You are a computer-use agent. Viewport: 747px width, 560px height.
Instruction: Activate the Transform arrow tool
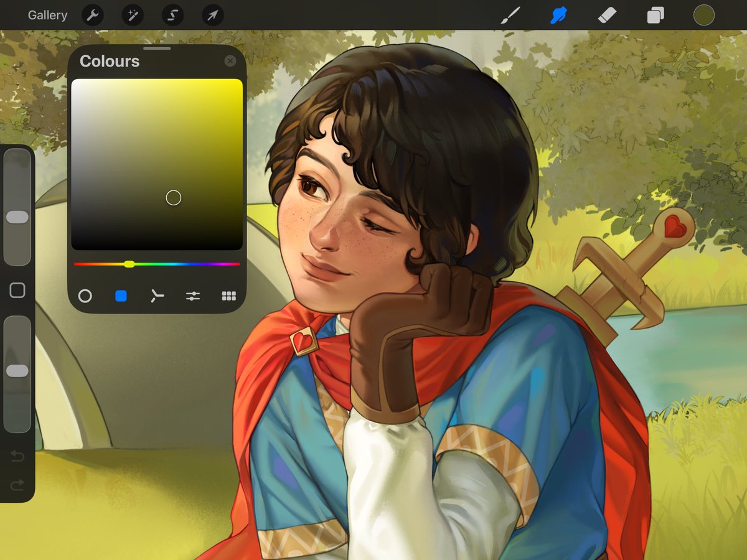213,15
